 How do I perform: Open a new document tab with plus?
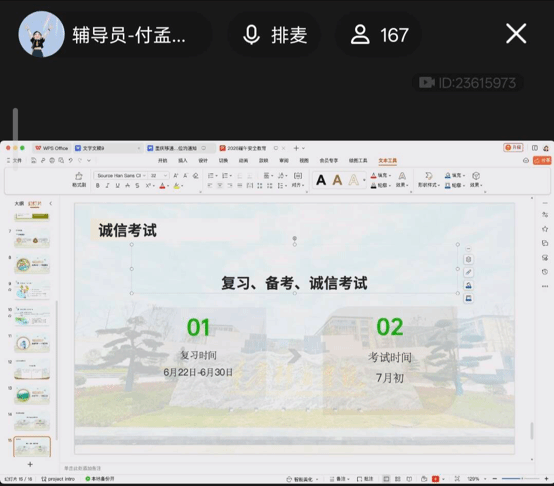[296, 148]
